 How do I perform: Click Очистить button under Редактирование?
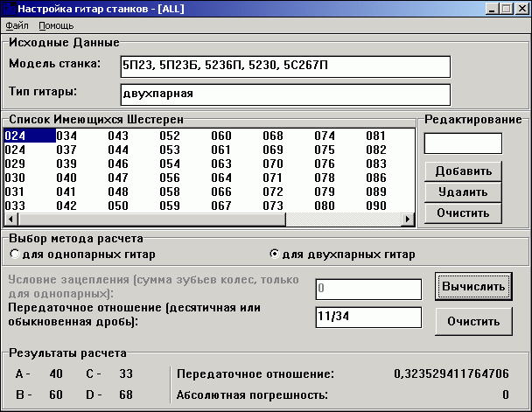point(463,213)
